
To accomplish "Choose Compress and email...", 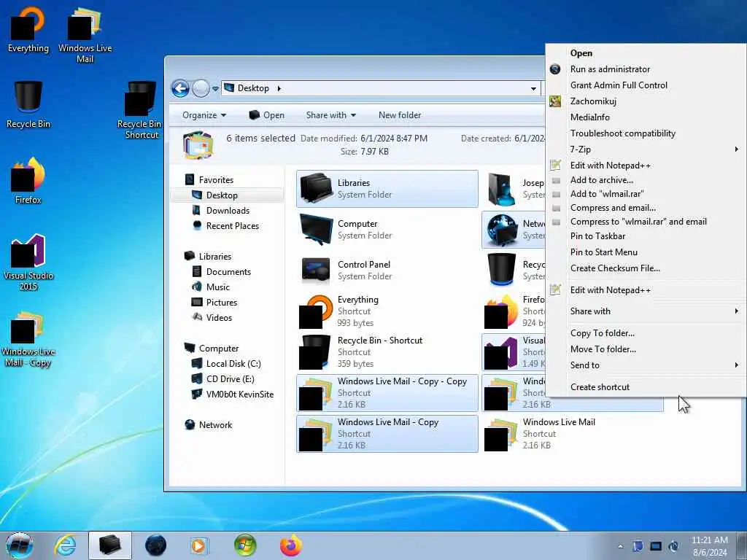I will (x=647, y=208).
